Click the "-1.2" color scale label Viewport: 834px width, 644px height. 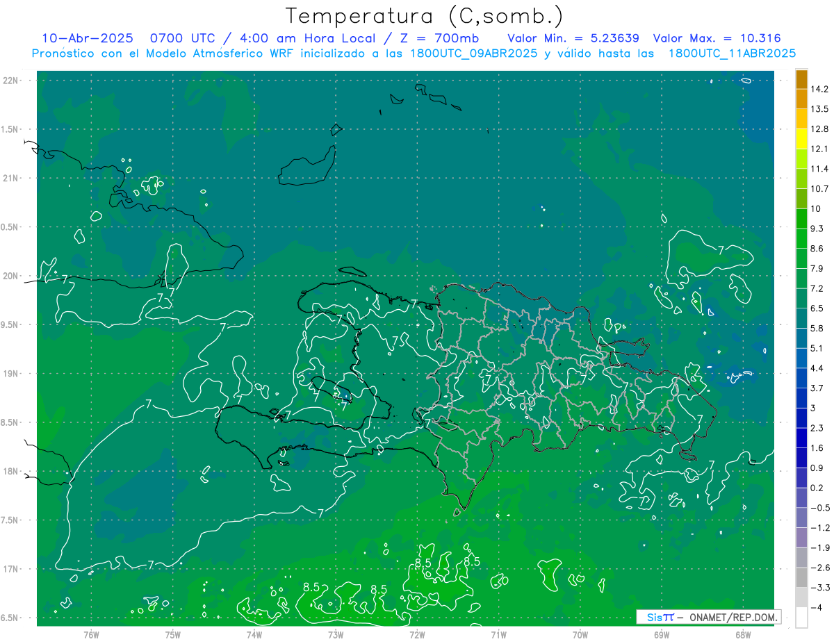pyautogui.click(x=820, y=528)
